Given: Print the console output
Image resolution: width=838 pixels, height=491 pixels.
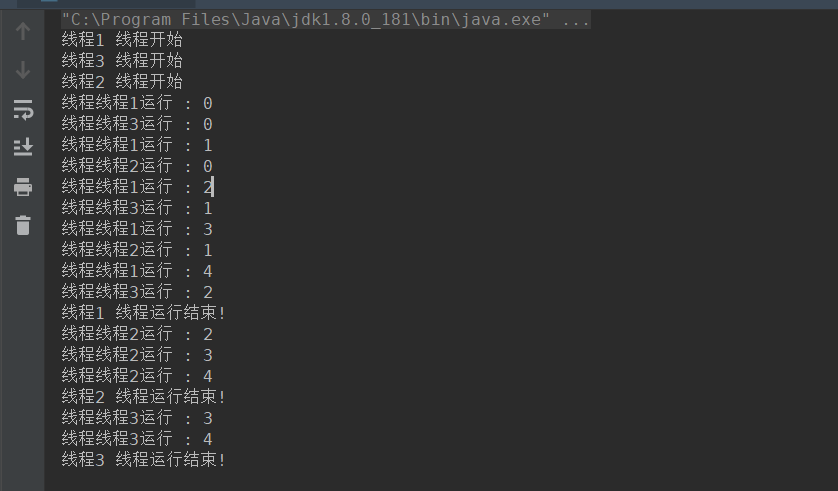Looking at the screenshot, I should [22, 187].
